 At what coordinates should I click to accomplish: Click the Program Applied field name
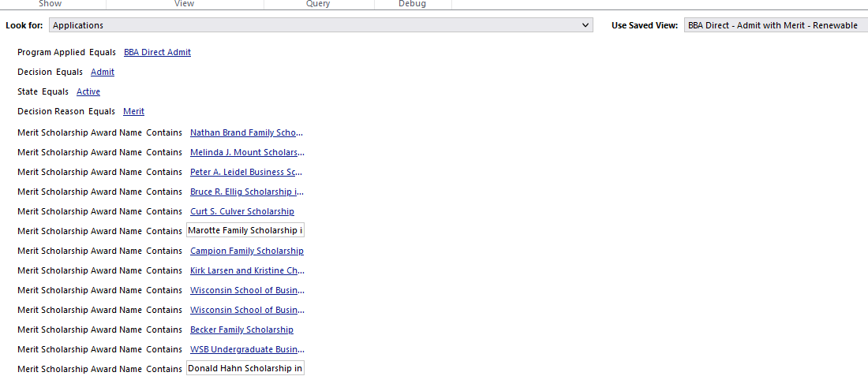[x=51, y=52]
